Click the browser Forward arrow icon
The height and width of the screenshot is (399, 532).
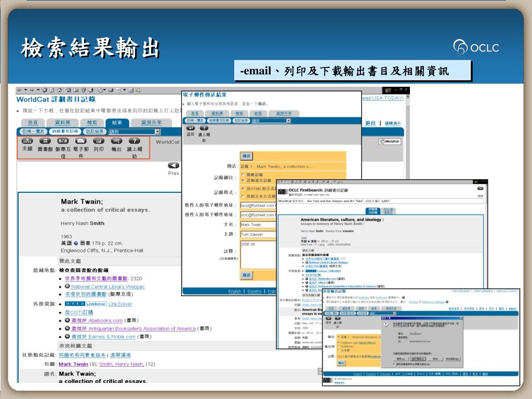point(32,90)
